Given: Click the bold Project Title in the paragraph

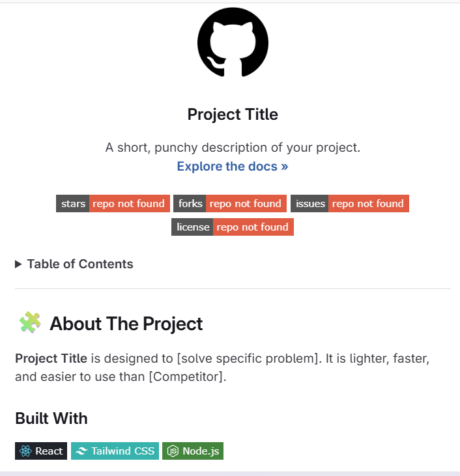Looking at the screenshot, I should (x=51, y=359).
